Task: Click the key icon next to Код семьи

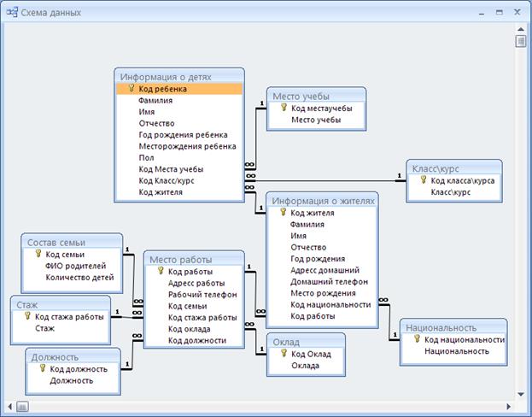Action: 37,254
